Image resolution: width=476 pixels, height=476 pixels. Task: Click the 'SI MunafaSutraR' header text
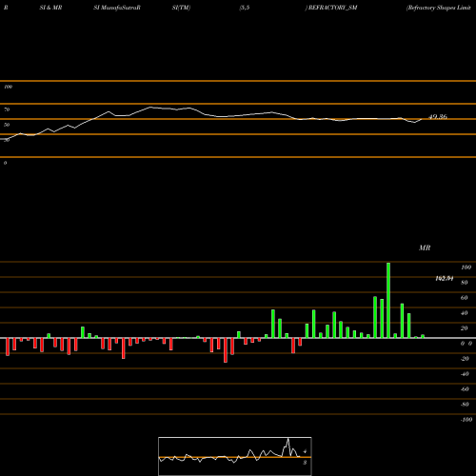pos(117,8)
